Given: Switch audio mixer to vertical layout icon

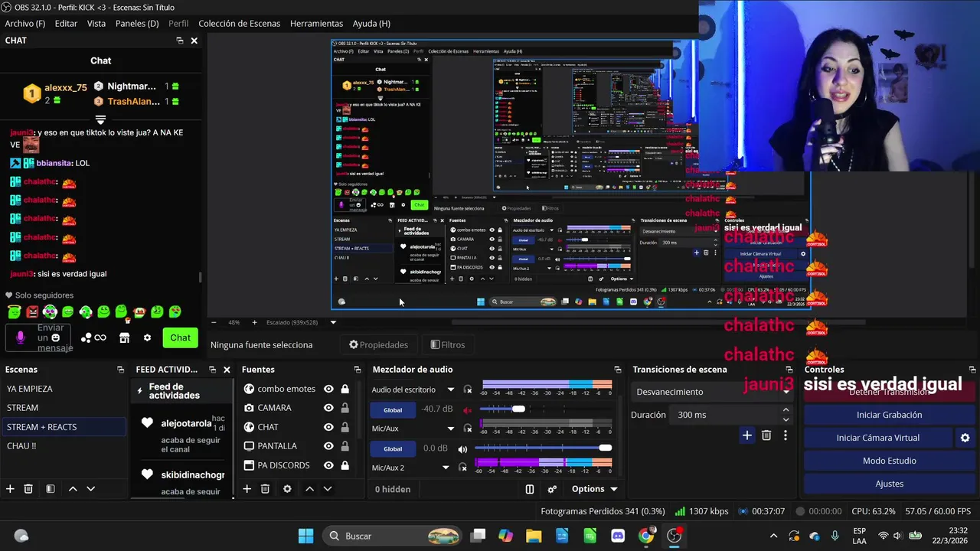Looking at the screenshot, I should click(x=530, y=489).
